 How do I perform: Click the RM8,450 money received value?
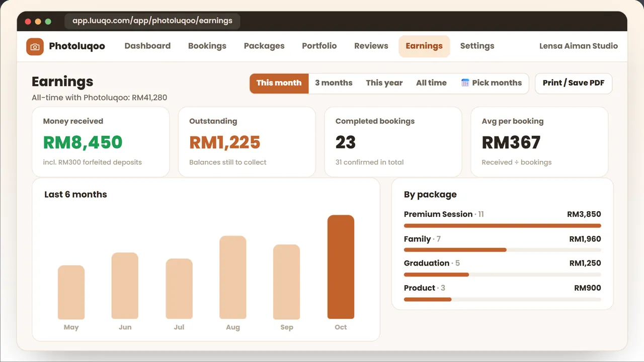coord(83,142)
